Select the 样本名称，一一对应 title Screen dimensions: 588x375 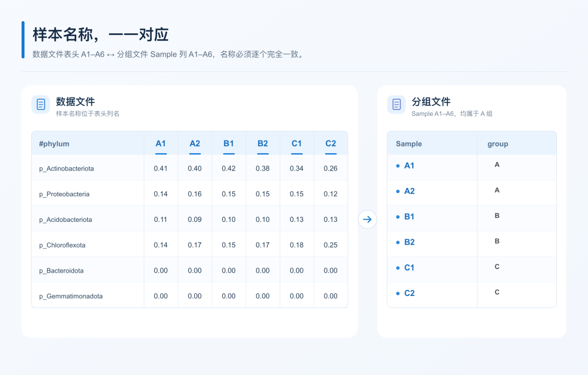tap(101, 34)
